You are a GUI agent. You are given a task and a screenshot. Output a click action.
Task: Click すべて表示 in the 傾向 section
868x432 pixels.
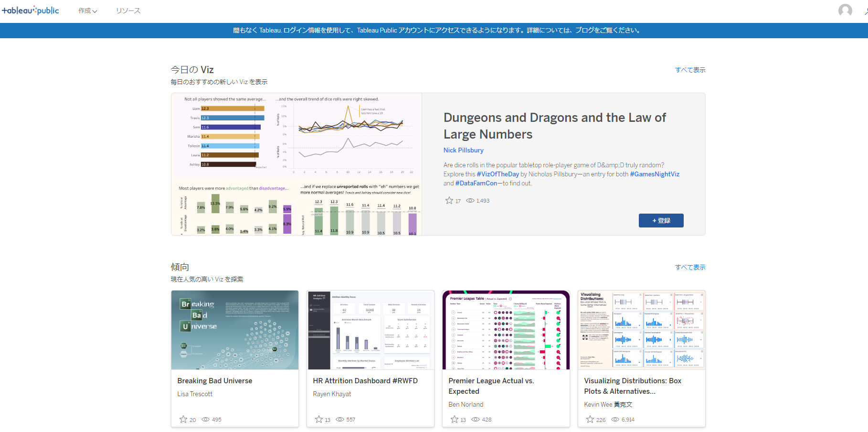pyautogui.click(x=690, y=267)
